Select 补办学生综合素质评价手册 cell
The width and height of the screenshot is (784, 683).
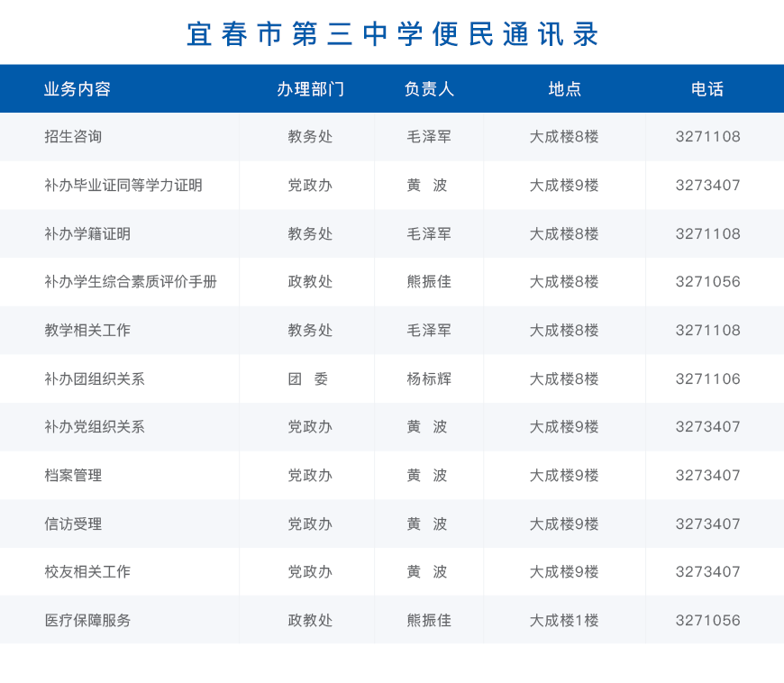131,281
